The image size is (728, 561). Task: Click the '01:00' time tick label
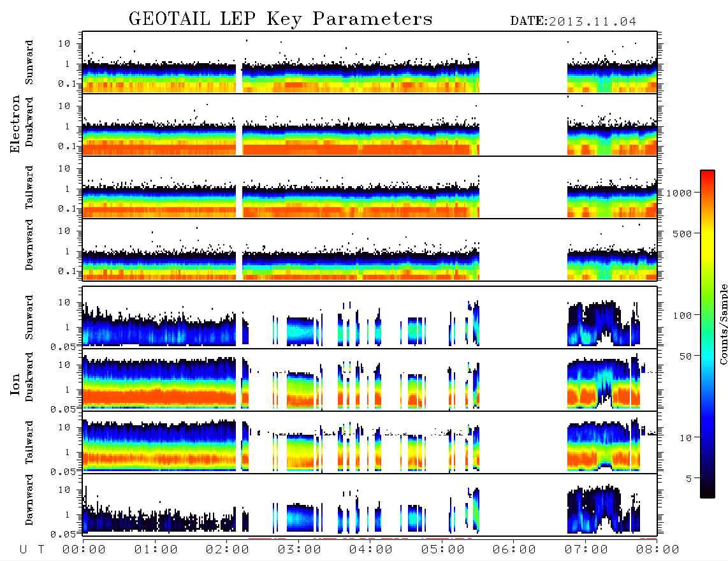156,550
